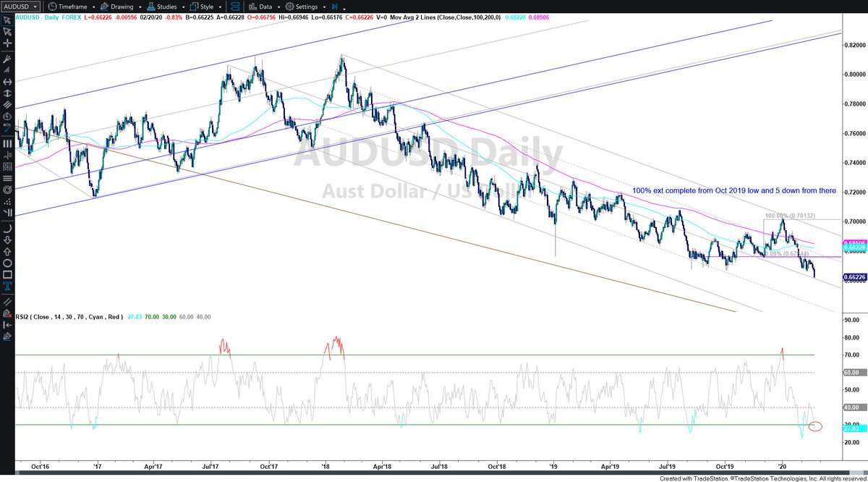
Task: Expand the Drawing dropdown arrow
Action: 140,7
